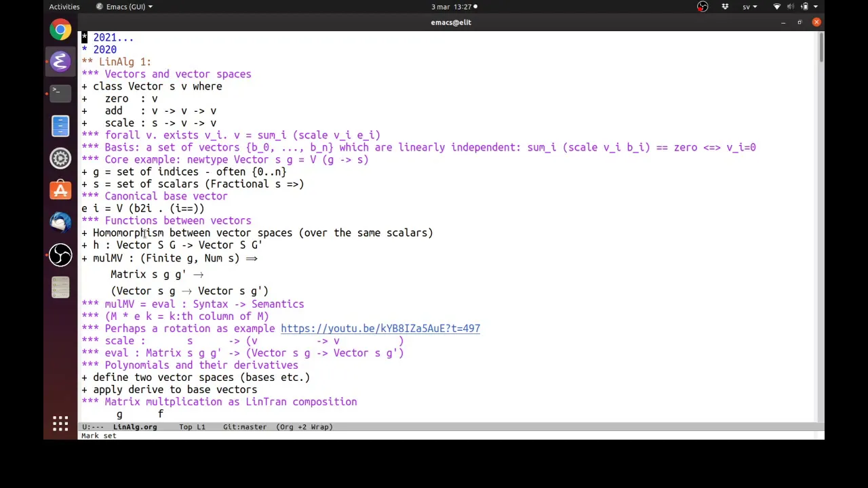Viewport: 868px width, 488px height.
Task: Click the battery power indicator
Action: point(804,7)
